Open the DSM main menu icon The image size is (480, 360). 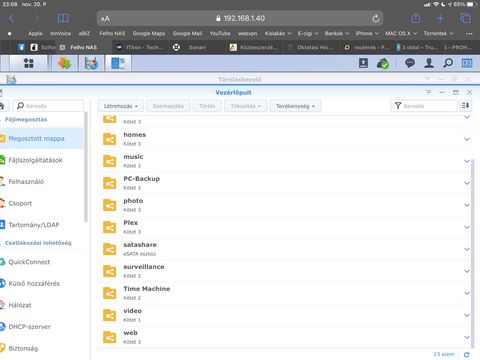click(29, 63)
